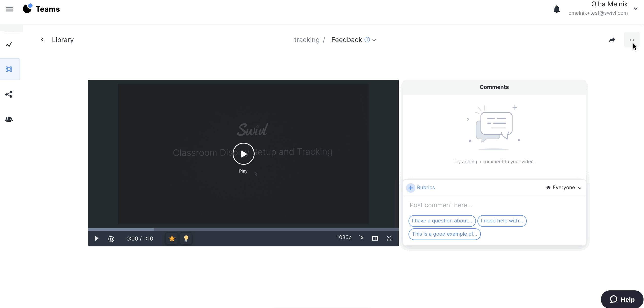Viewport: 644px width, 308px height.
Task: Open the hamburger navigation menu
Action: tap(9, 9)
